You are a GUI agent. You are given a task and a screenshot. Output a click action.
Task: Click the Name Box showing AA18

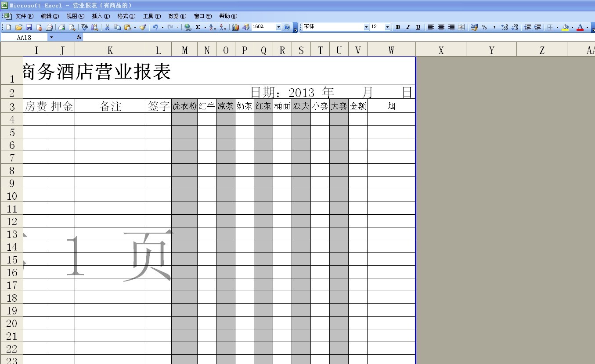tap(24, 37)
